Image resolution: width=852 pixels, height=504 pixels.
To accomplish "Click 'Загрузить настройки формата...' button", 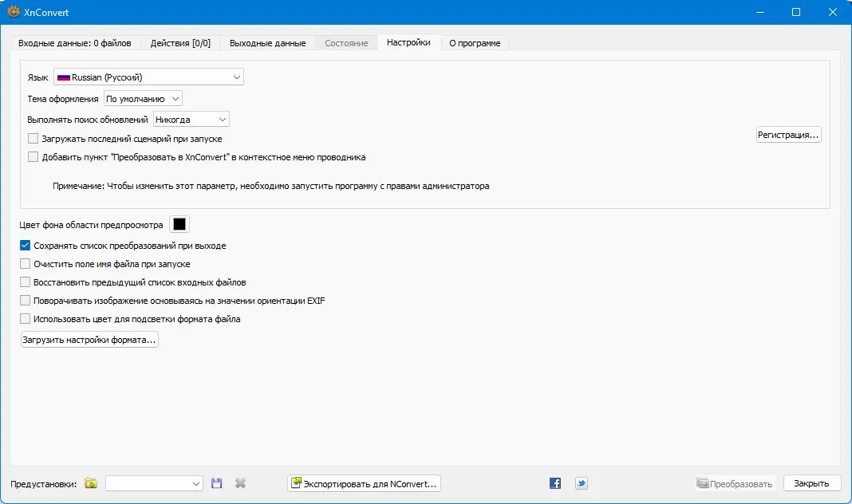I will [x=89, y=340].
